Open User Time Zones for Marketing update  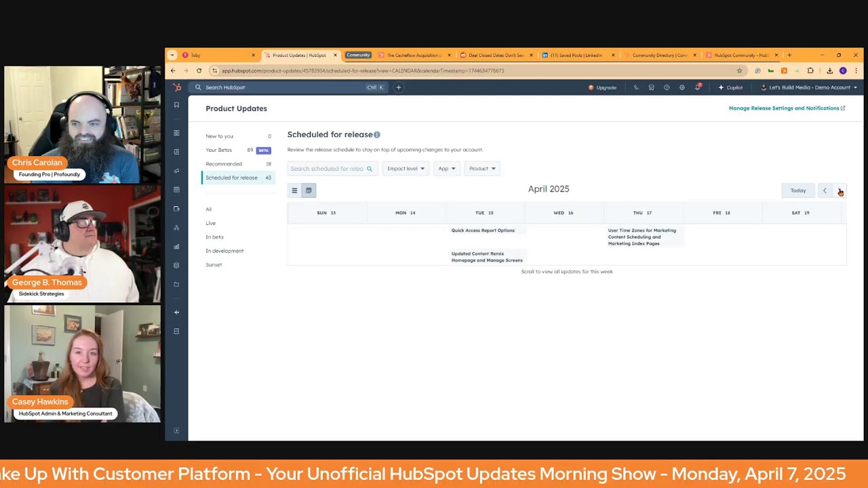click(642, 237)
